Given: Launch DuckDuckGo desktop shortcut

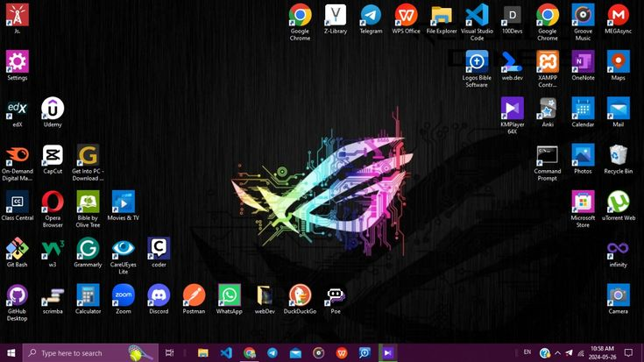Looking at the screenshot, I should click(300, 300).
